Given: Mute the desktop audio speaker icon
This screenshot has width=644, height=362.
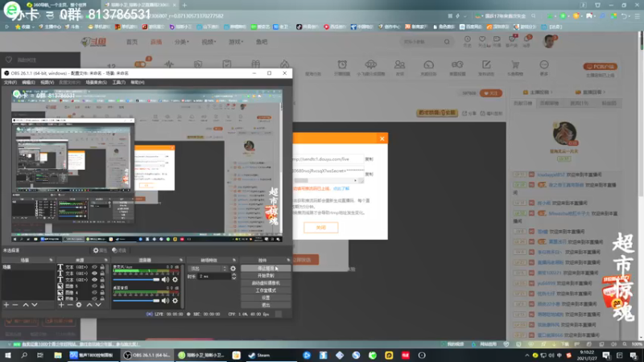Looking at the screenshot, I should (165, 300).
